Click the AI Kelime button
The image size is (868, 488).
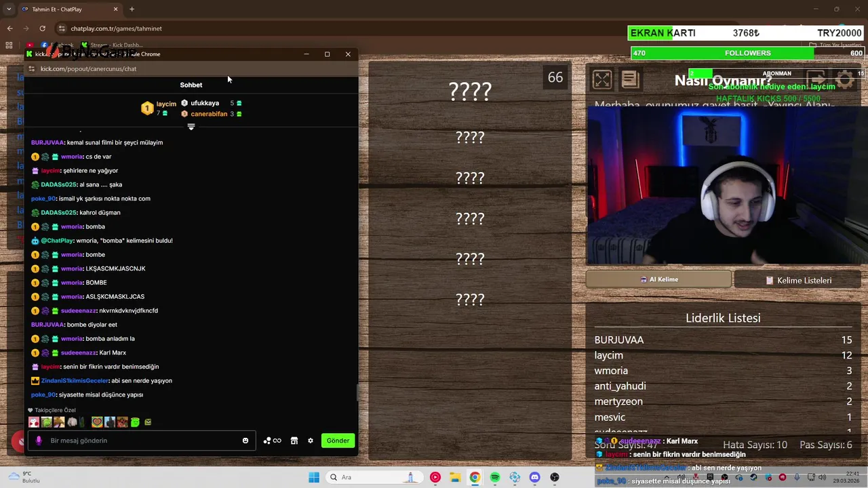[x=658, y=279]
